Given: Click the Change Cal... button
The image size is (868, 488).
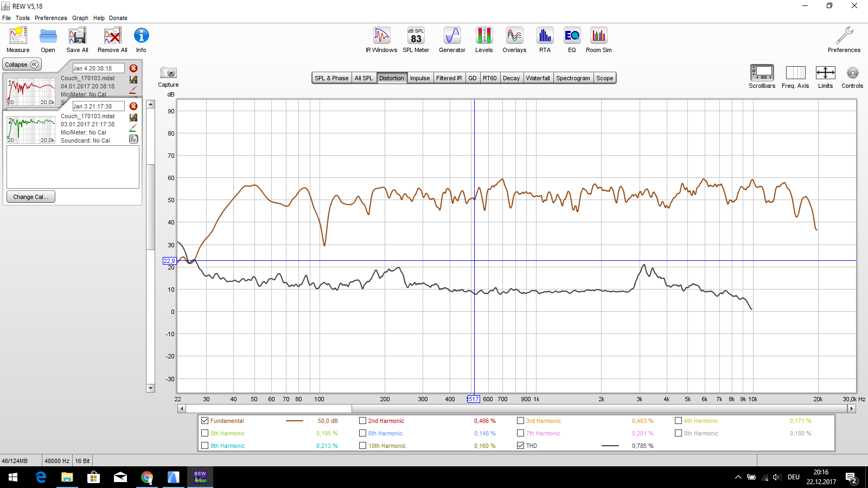Looking at the screenshot, I should 31,197.
